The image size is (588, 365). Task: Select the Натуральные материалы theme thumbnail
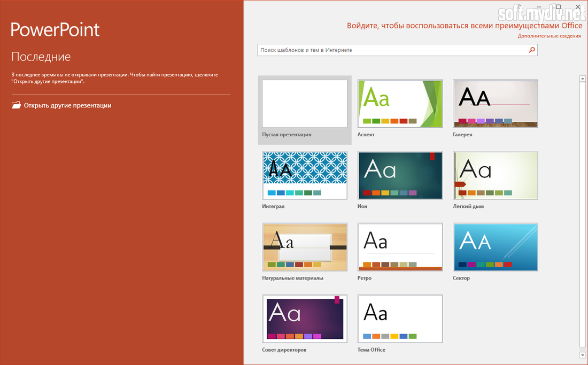(x=305, y=247)
